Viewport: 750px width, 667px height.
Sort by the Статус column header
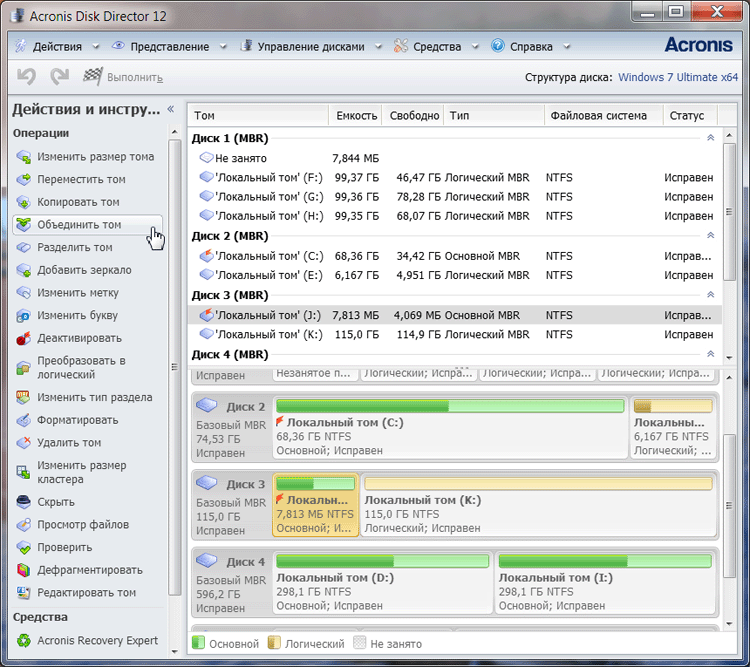pos(690,115)
